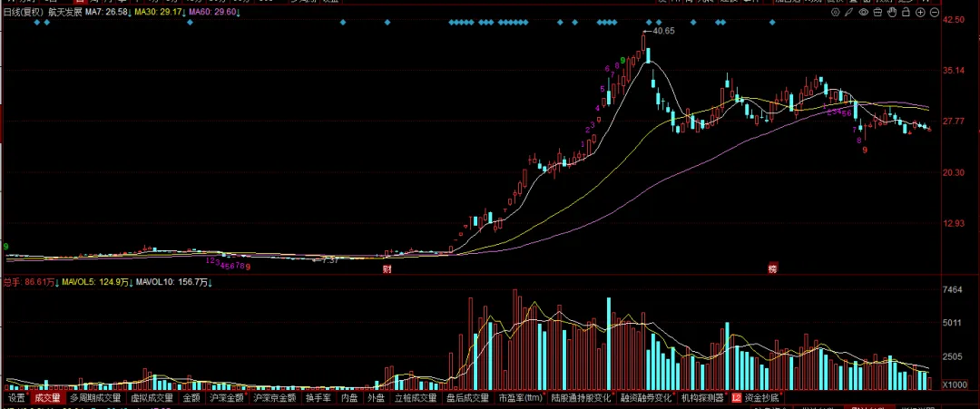Select the 资金抄底 indicator tab
980x409 pixels.
(x=761, y=398)
